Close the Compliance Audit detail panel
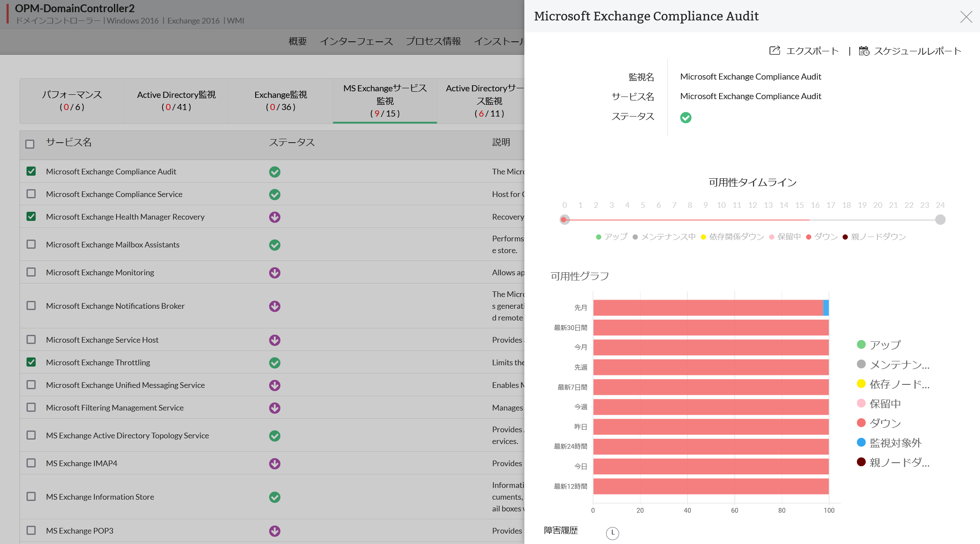Screen dimensions: 980x544 (x=966, y=17)
